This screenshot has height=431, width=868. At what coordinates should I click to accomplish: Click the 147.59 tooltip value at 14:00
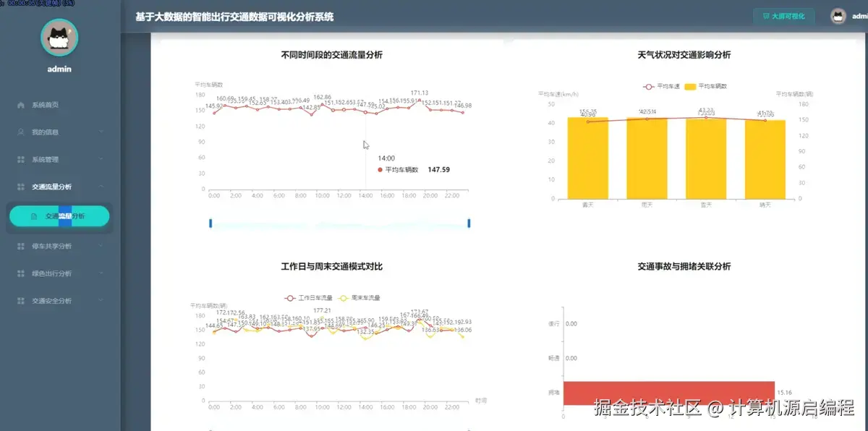click(x=438, y=170)
